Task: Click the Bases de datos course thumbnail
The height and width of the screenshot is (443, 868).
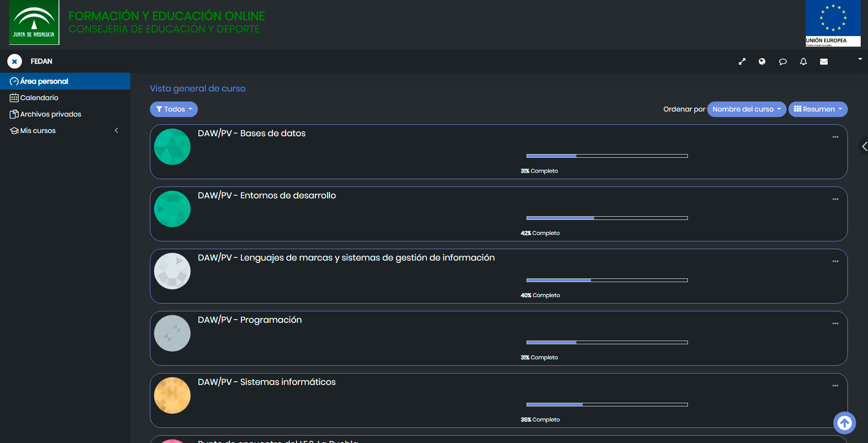Action: point(172,147)
